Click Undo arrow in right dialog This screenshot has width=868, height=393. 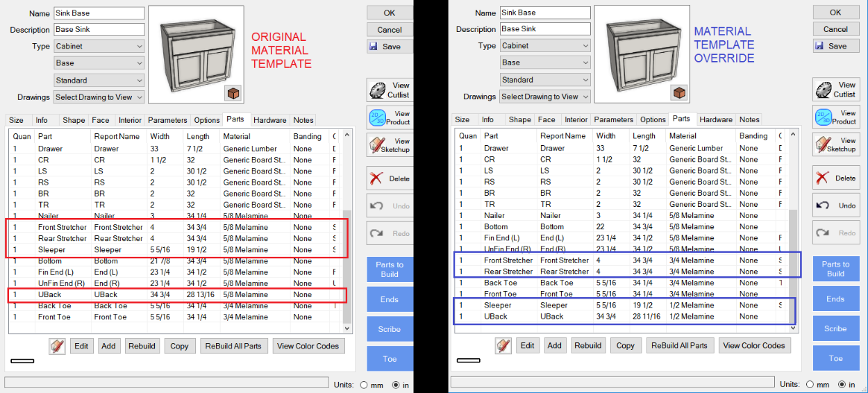835,205
